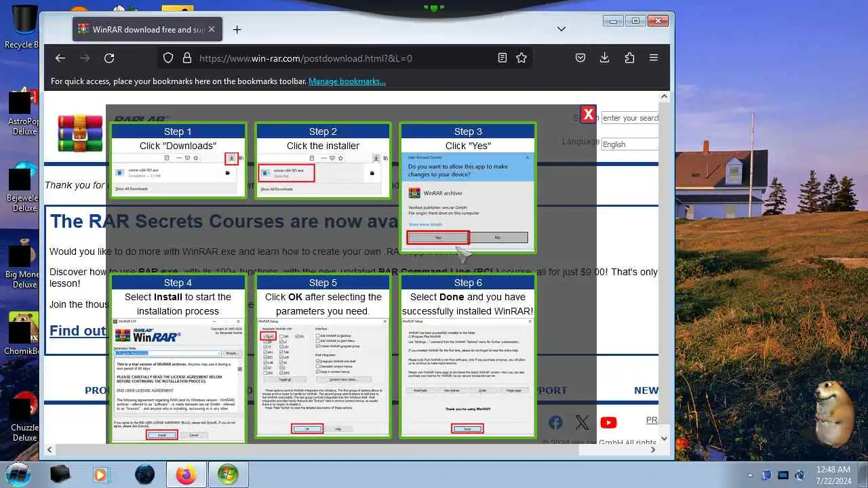Open the media player taskbar icon
This screenshot has height=488, width=868.
(x=100, y=474)
